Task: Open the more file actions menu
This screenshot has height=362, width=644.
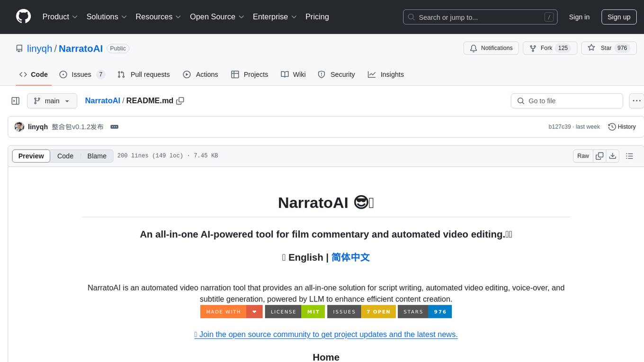Action: click(x=636, y=101)
